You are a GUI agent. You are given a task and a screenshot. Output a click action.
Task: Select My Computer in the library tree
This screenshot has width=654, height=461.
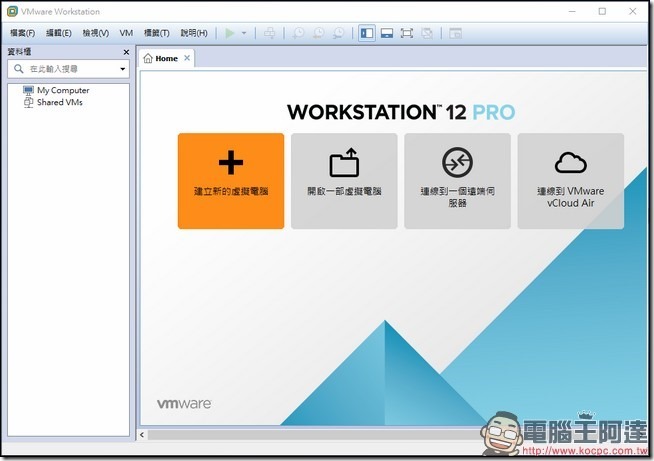coord(56,90)
